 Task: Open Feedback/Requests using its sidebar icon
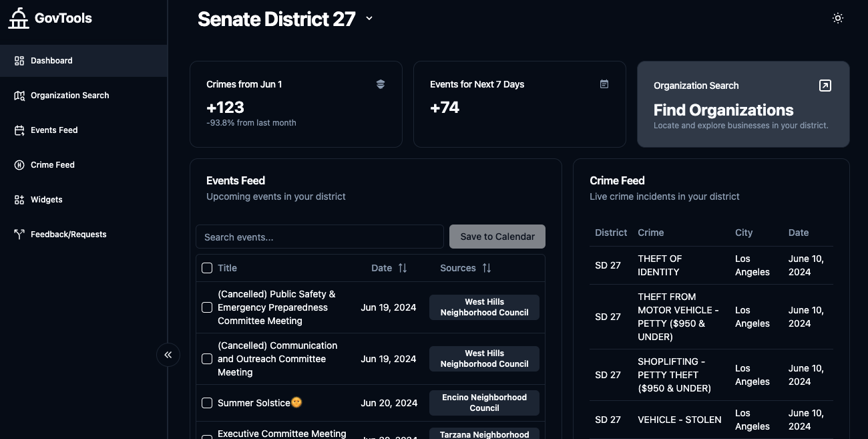pyautogui.click(x=19, y=234)
